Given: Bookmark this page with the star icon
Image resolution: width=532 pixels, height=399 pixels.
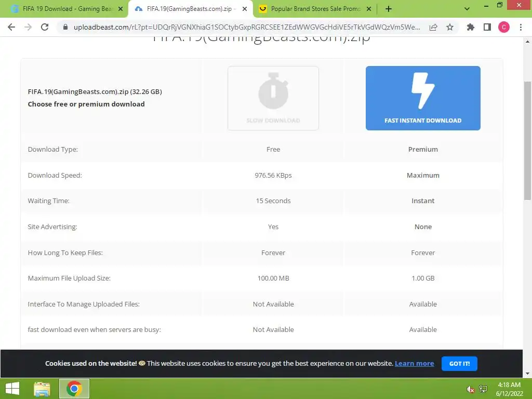Looking at the screenshot, I should [450, 27].
